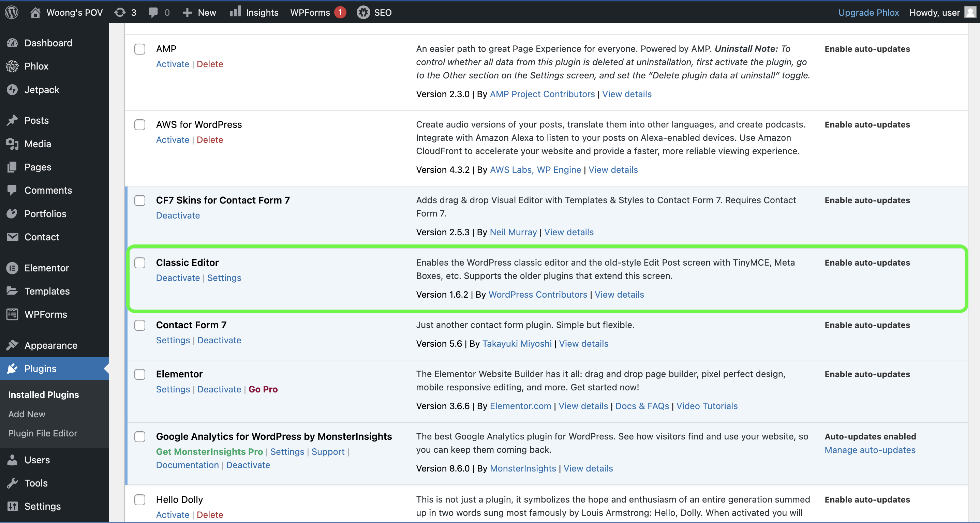
Task: Click the WordPress logo icon
Action: pos(12,12)
